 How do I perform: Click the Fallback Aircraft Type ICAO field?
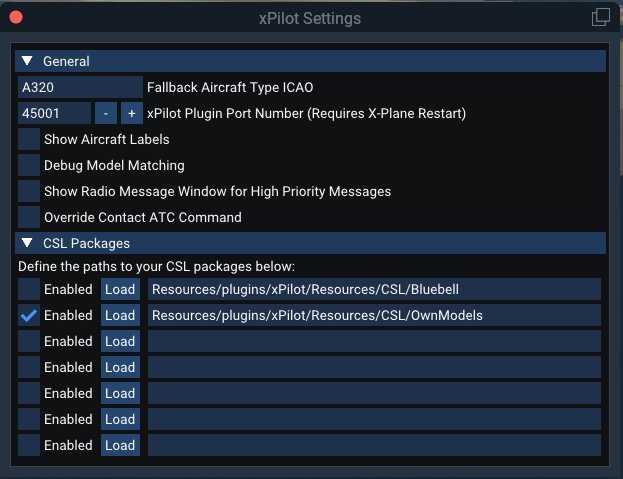[80, 88]
